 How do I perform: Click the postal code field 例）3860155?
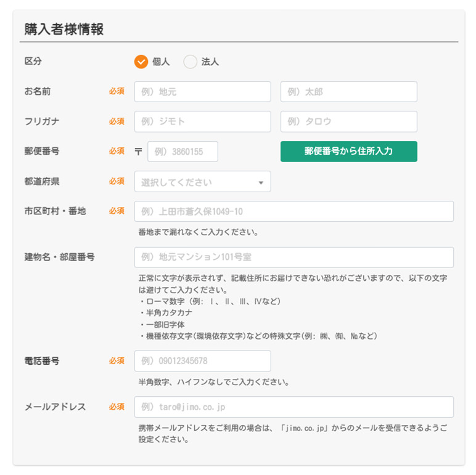[183, 152]
